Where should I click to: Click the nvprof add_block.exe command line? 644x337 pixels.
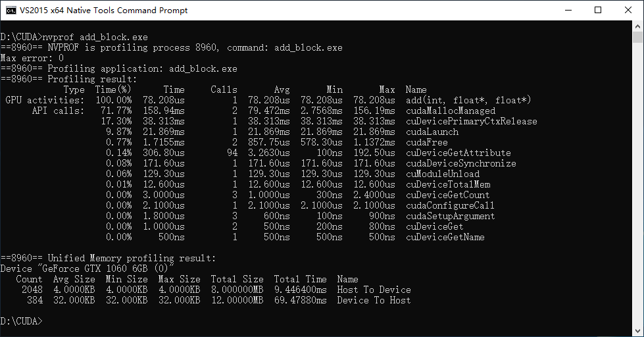[74, 37]
